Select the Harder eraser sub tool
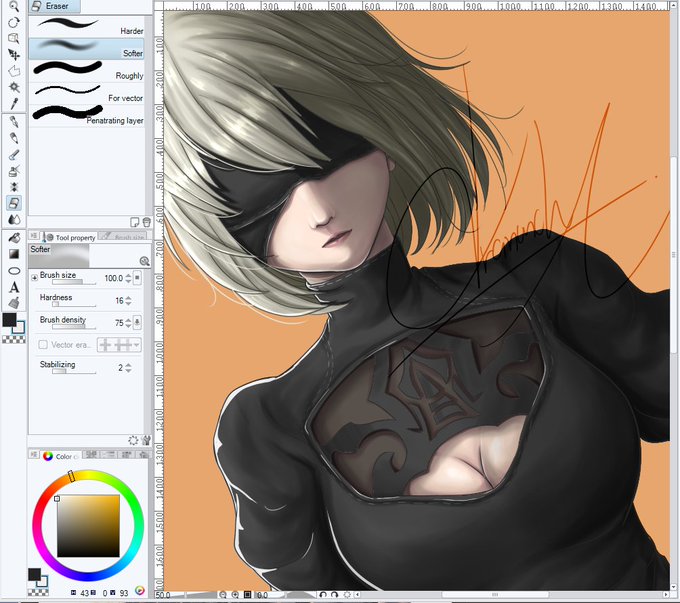 click(x=87, y=26)
